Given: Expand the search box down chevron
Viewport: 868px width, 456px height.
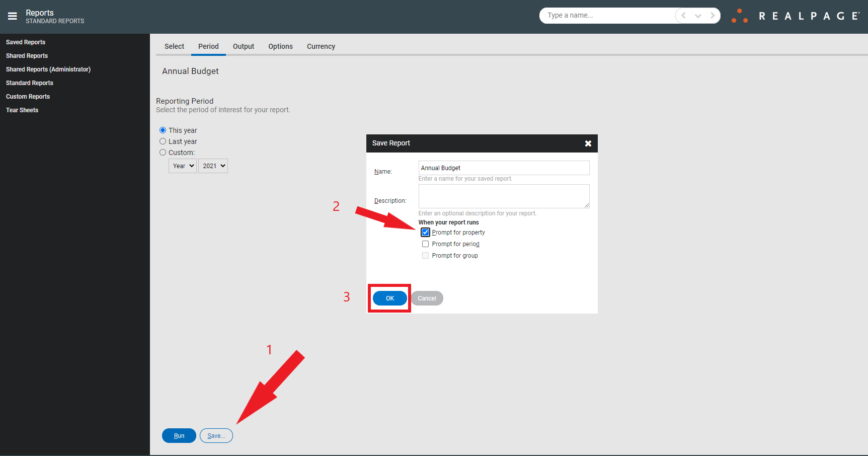Looking at the screenshot, I should (698, 16).
